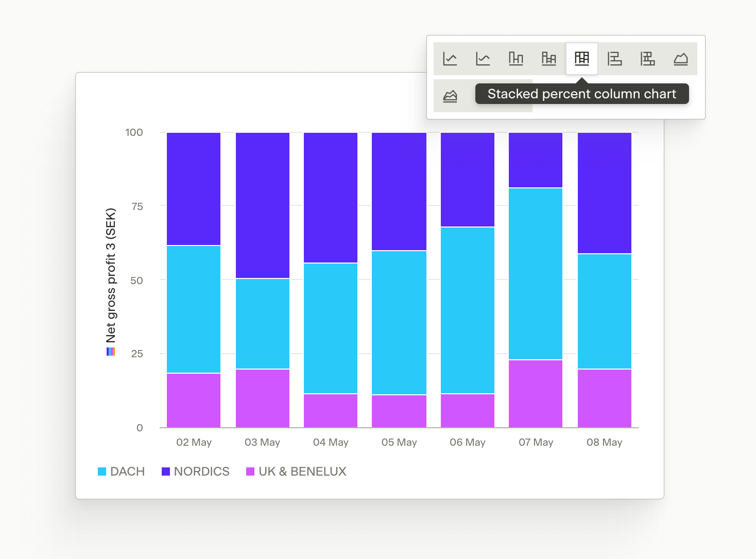Click the 08 May x-axis label

[x=605, y=443]
